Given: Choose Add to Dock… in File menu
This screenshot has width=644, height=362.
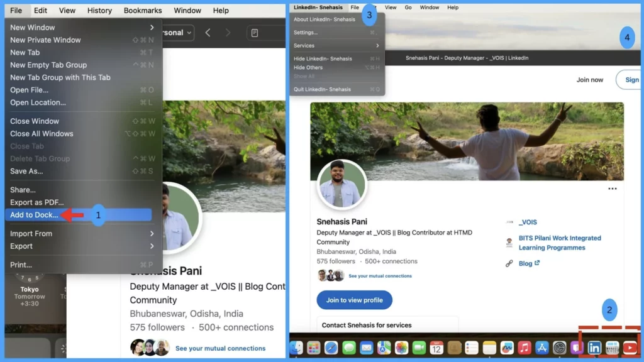Looking at the screenshot, I should tap(79, 215).
